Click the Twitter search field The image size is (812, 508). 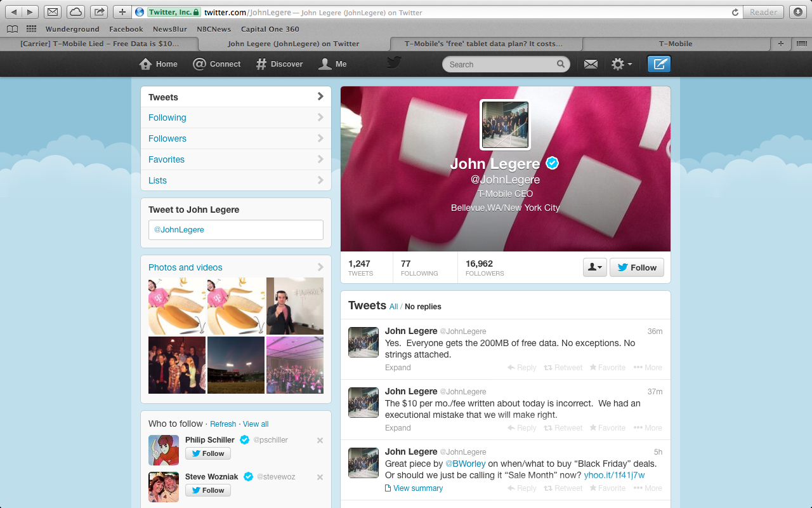click(506, 64)
